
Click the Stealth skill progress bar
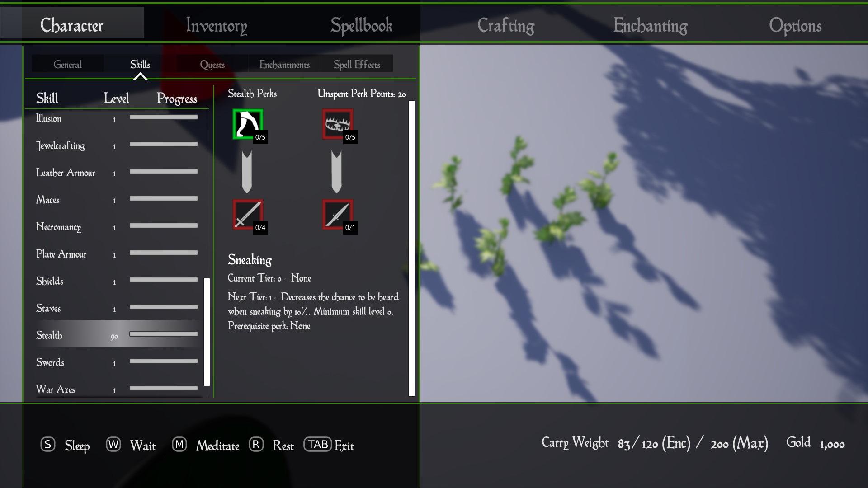pyautogui.click(x=163, y=334)
